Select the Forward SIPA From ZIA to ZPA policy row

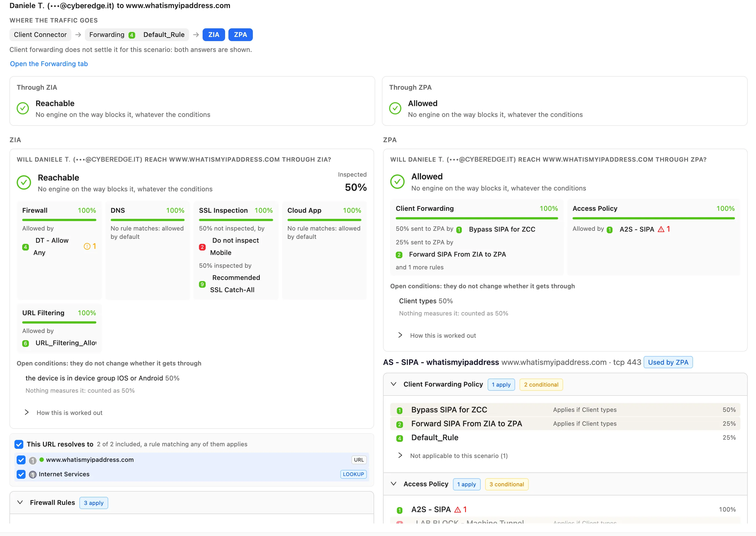tap(565, 424)
